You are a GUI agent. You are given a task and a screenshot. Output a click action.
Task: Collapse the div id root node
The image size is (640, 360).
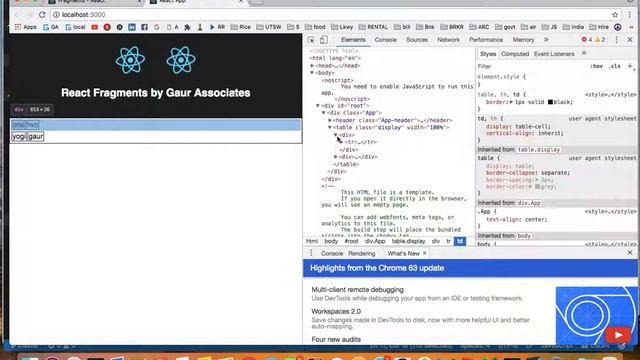[x=318, y=106]
